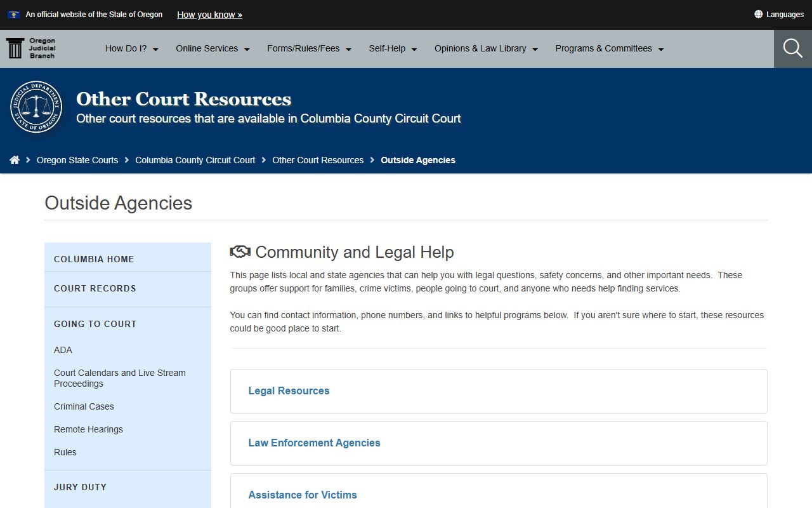The height and width of the screenshot is (508, 812).
Task: Go to home via breadcrumb house icon
Action: click(15, 160)
